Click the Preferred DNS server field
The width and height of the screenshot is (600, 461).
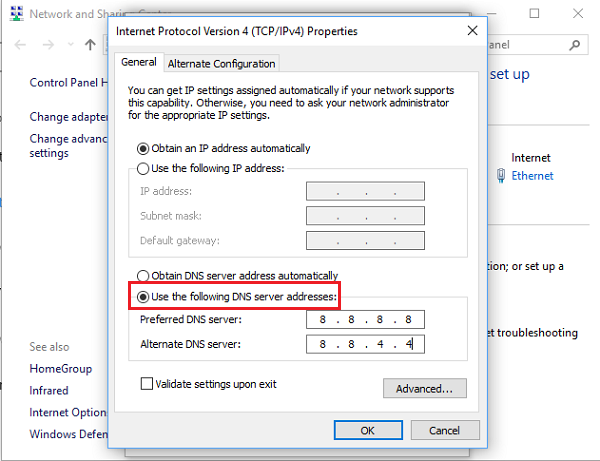coord(366,320)
